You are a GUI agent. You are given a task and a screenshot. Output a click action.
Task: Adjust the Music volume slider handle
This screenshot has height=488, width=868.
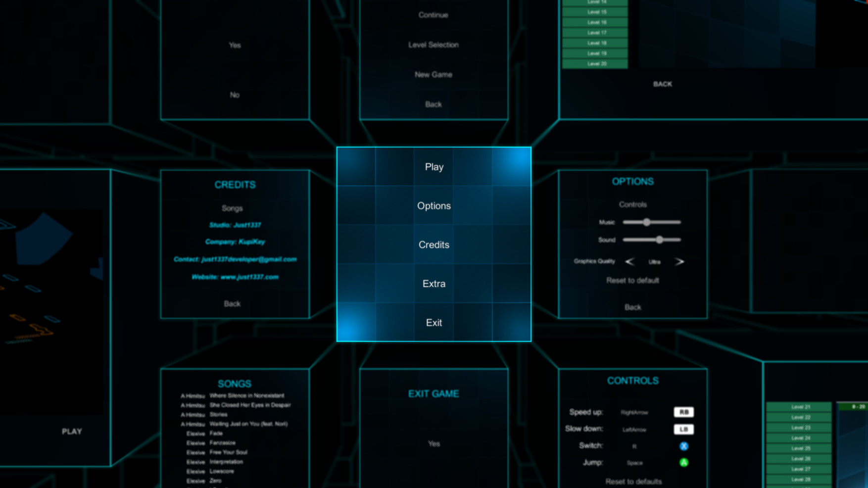647,222
